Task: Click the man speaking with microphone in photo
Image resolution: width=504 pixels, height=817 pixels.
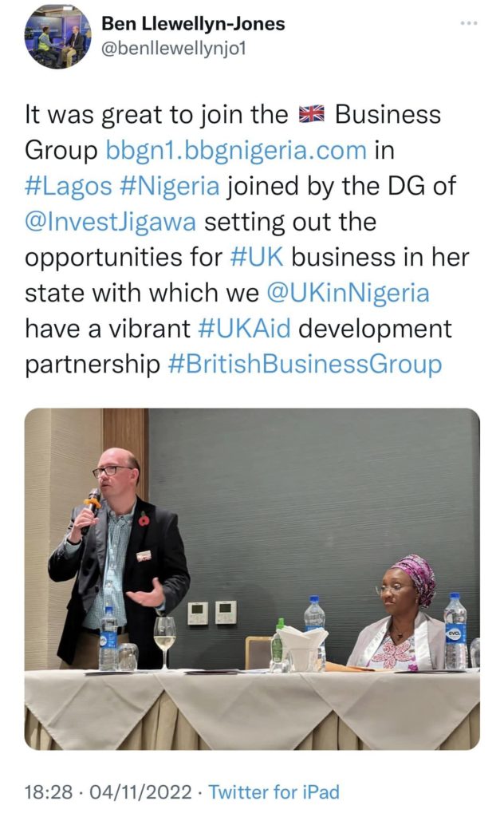Action: pyautogui.click(x=119, y=558)
